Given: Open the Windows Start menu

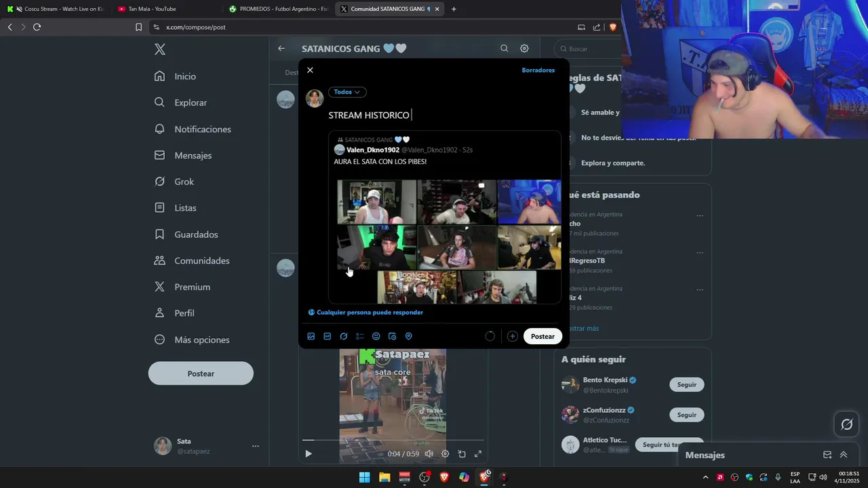Looking at the screenshot, I should [364, 477].
